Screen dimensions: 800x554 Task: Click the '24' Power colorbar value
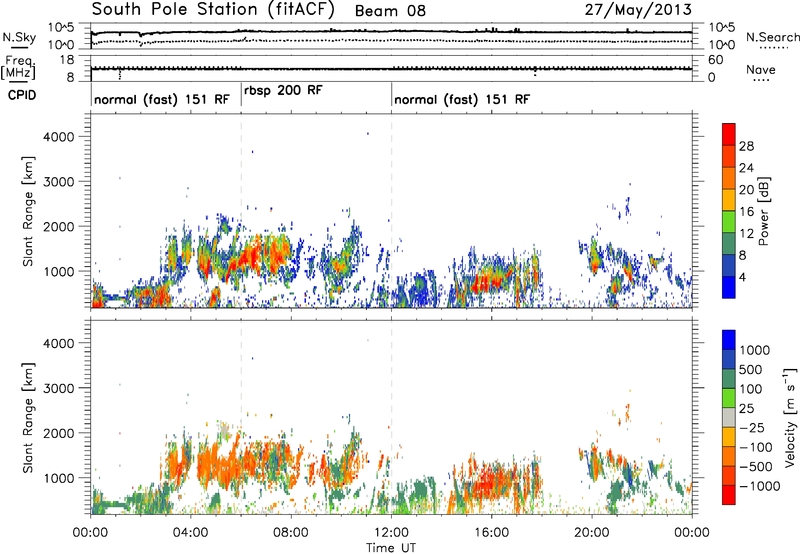tap(746, 168)
